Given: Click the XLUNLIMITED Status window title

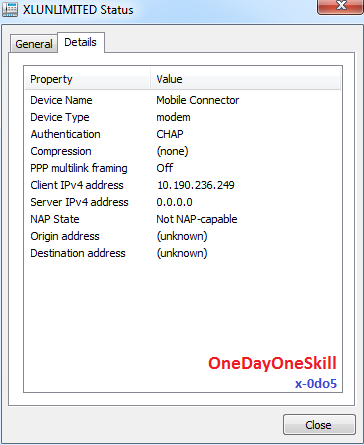Looking at the screenshot, I should coord(78,10).
